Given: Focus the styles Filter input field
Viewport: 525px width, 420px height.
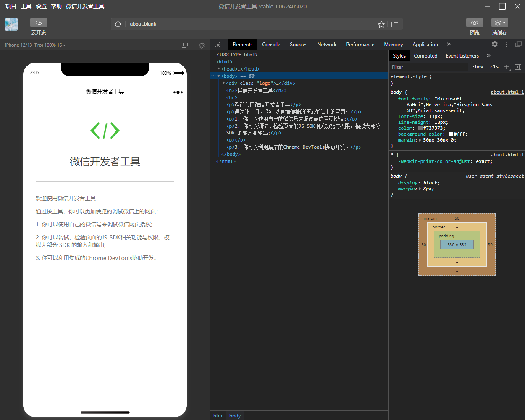Looking at the screenshot, I should click(x=428, y=67).
